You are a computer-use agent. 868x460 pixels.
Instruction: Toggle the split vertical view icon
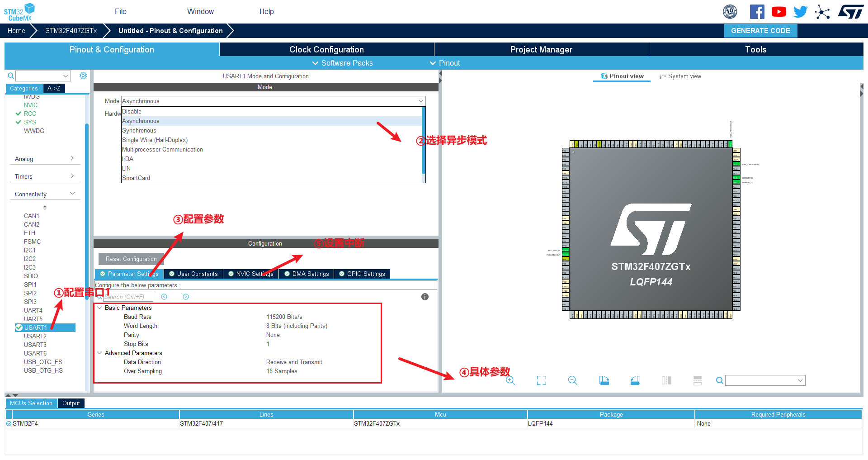(x=666, y=380)
